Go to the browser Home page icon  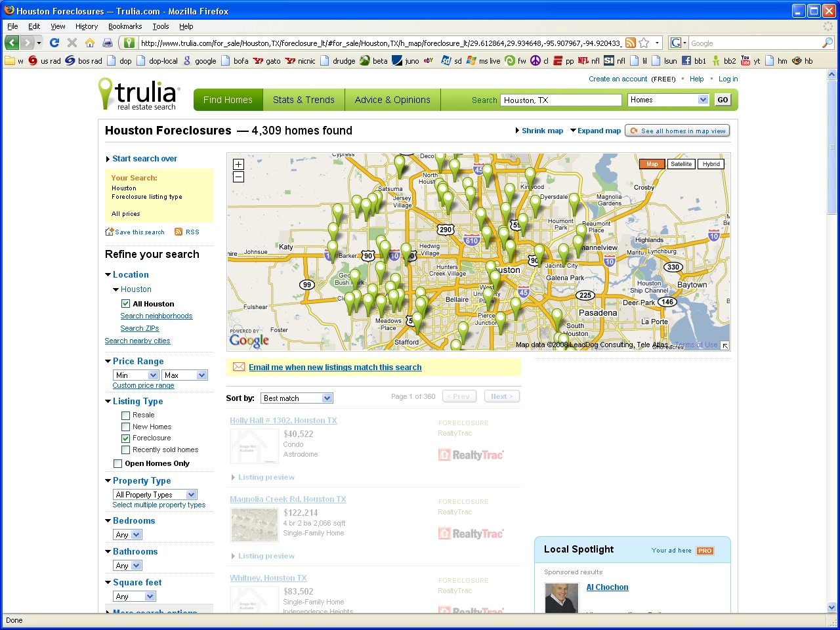pos(90,43)
